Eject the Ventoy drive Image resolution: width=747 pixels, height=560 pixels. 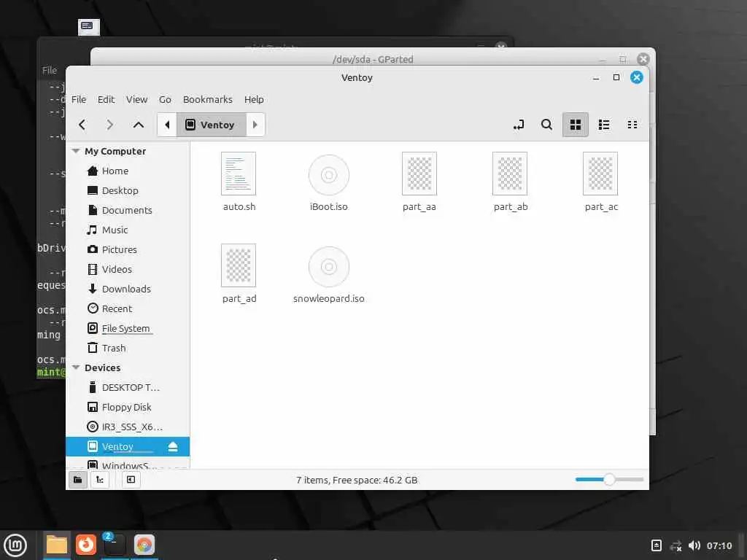(x=173, y=447)
